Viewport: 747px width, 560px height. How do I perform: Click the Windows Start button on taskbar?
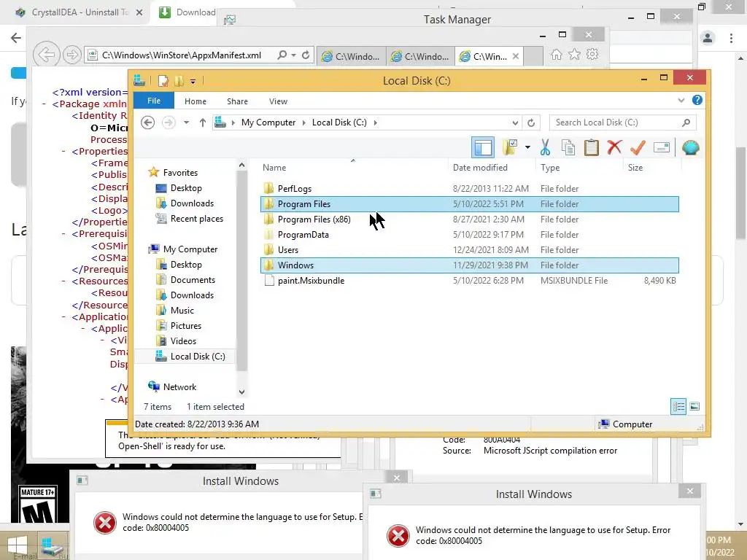coord(18,545)
